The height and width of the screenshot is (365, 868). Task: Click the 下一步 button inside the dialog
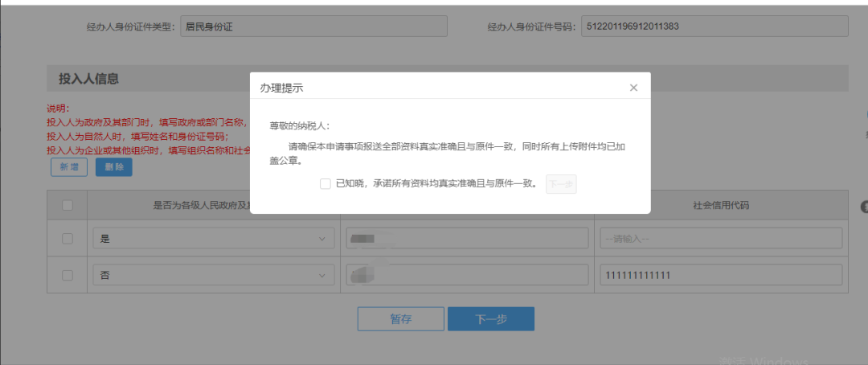pyautogui.click(x=561, y=184)
